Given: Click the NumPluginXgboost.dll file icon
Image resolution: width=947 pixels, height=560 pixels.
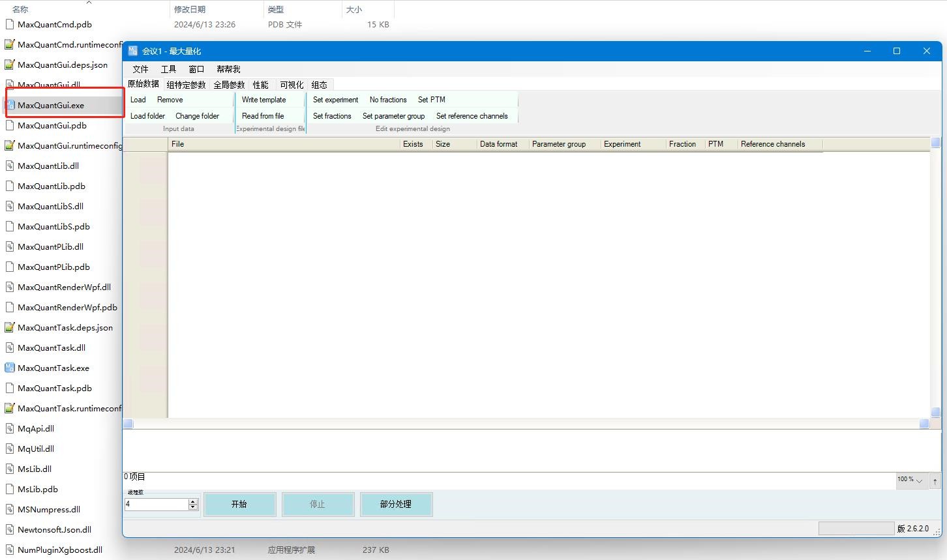Looking at the screenshot, I should [9, 550].
